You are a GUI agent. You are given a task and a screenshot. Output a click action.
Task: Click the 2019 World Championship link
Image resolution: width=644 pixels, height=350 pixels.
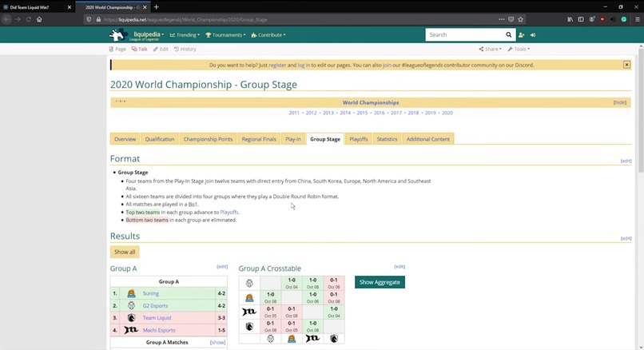point(430,113)
